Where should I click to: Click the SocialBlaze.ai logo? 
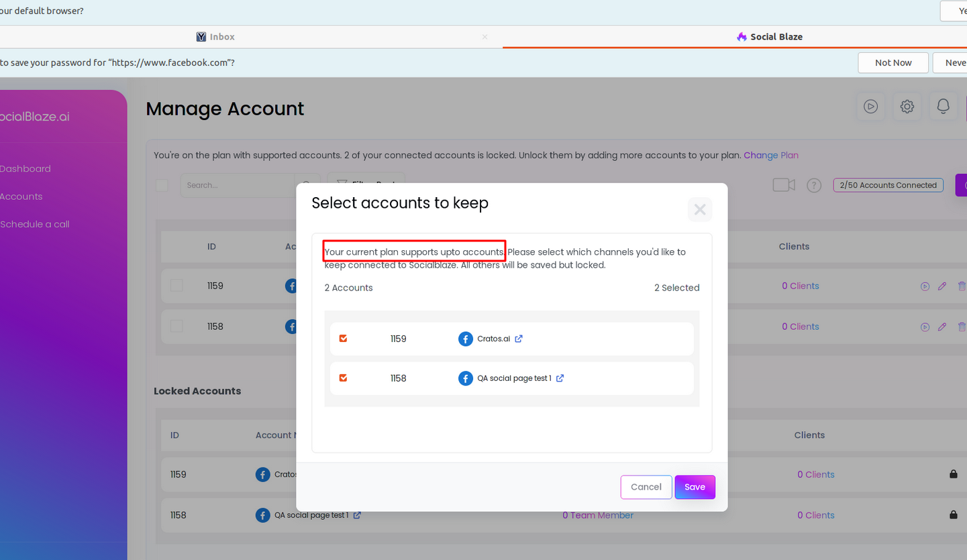click(34, 117)
